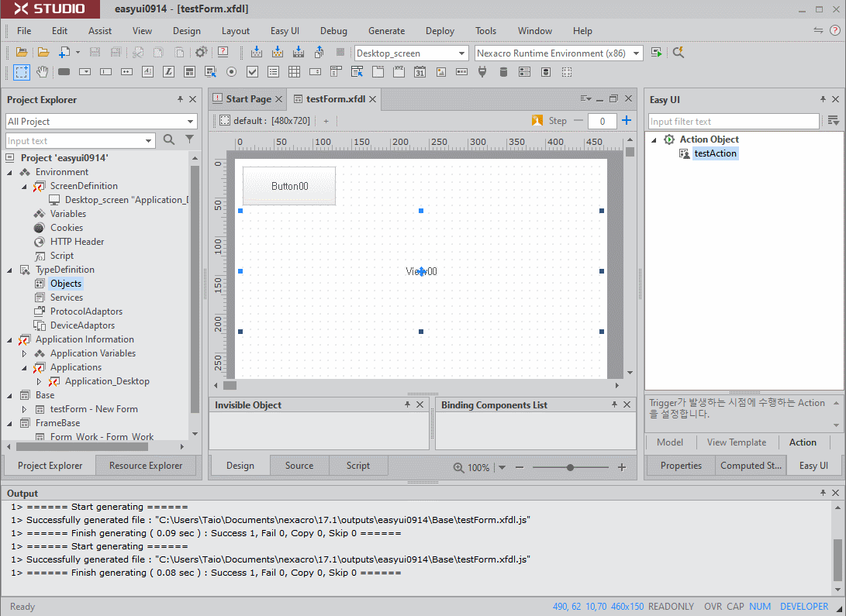The image size is (846, 616).
Task: Click the Help question mark toolbar icon
Action: [x=223, y=52]
